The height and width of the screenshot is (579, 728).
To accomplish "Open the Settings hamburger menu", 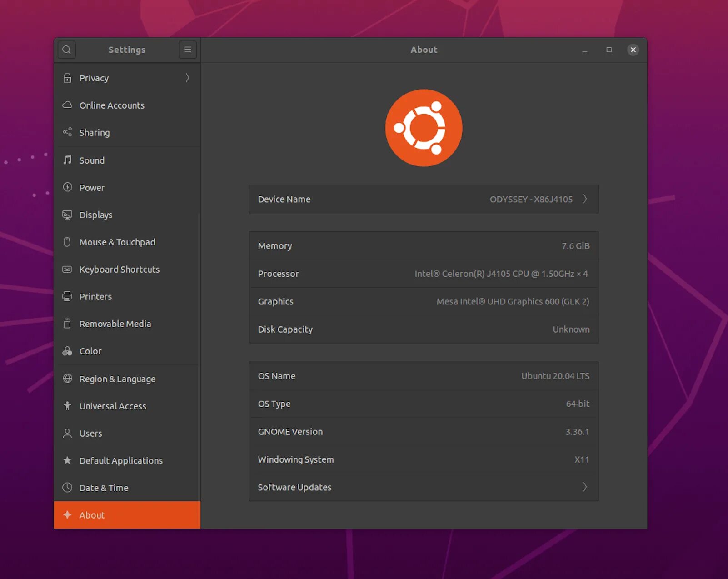I will [x=188, y=50].
